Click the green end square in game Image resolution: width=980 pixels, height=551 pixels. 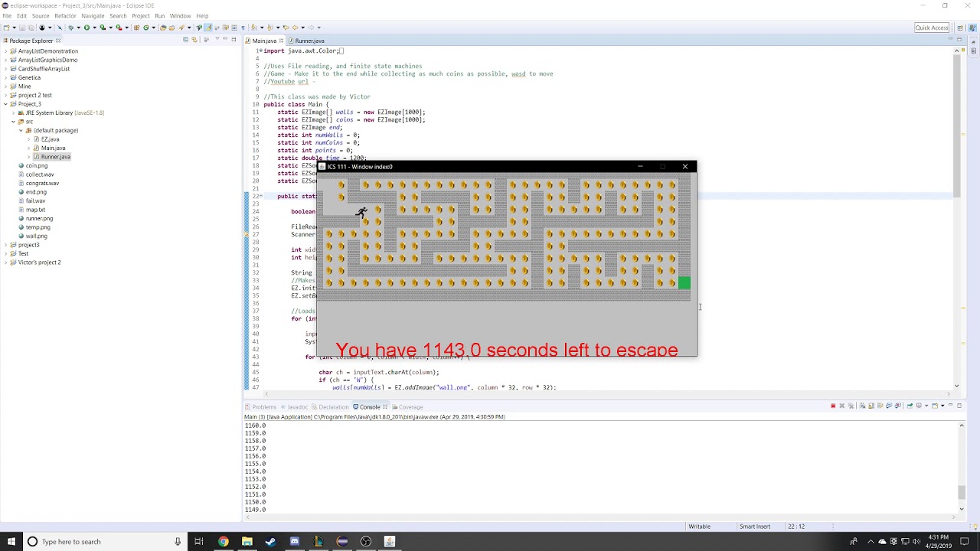click(684, 283)
